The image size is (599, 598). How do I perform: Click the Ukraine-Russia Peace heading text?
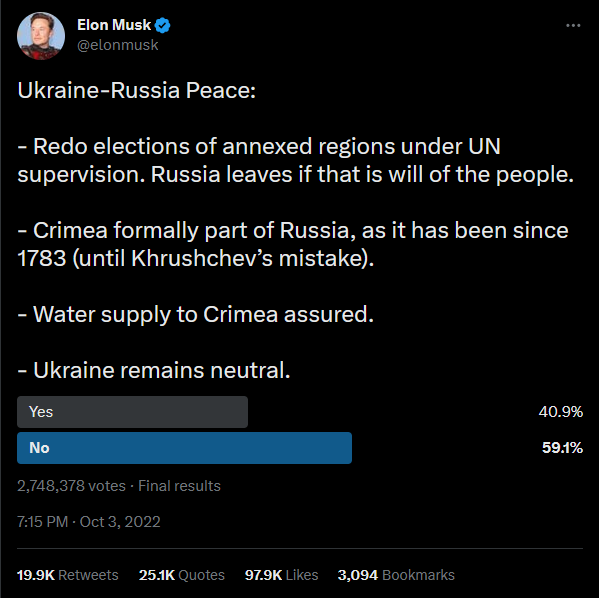pyautogui.click(x=136, y=91)
